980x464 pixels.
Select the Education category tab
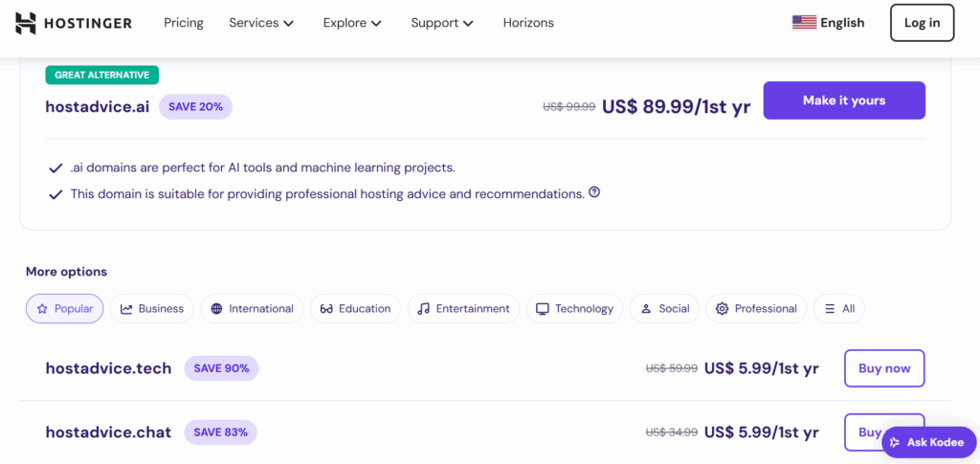355,308
